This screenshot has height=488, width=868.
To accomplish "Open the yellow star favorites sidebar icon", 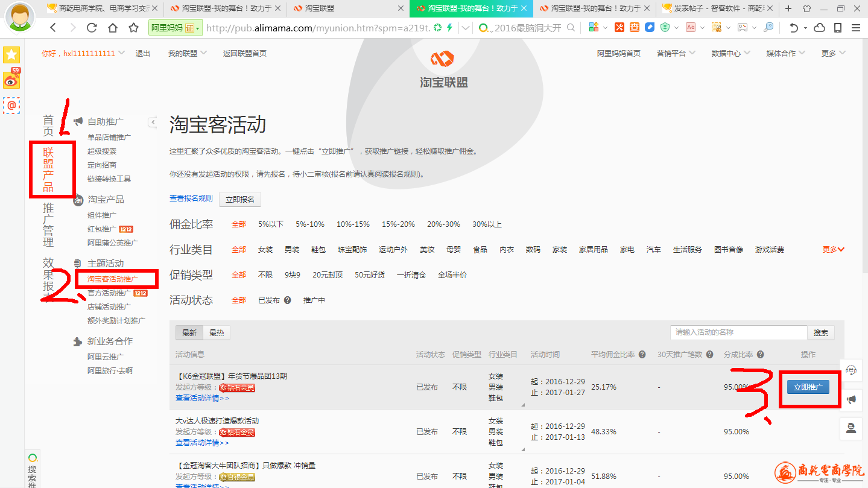I will coord(11,55).
